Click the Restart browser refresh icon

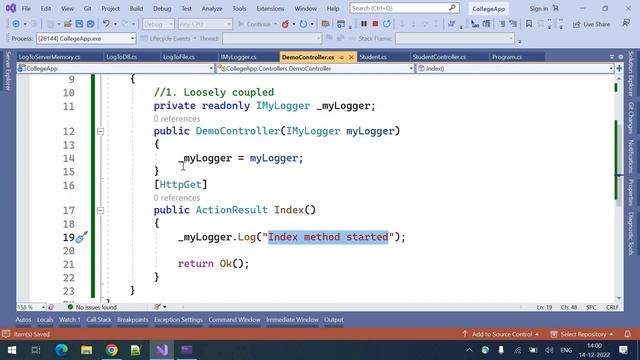point(303,24)
